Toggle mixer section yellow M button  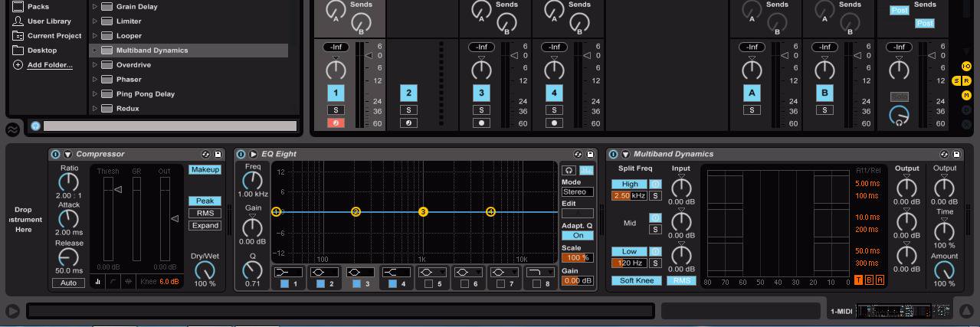(967, 95)
